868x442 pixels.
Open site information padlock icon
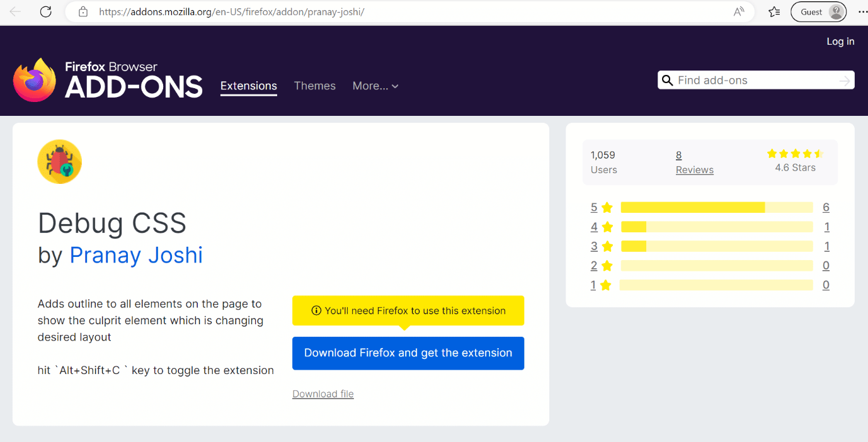click(x=83, y=12)
